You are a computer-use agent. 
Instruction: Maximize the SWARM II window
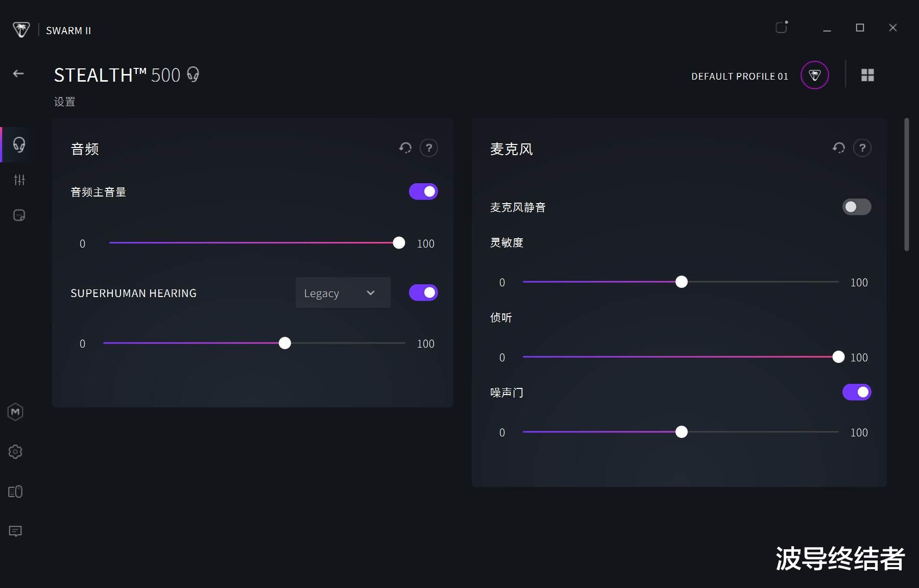point(860,28)
